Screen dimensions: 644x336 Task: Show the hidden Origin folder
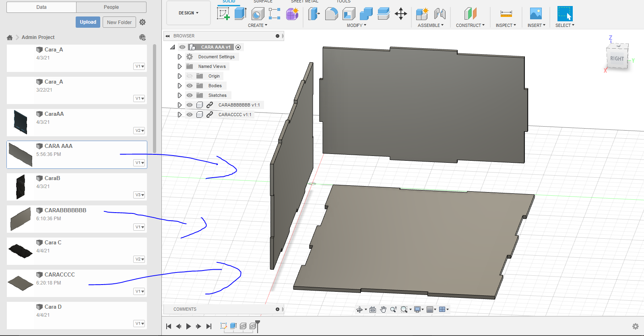[x=190, y=76]
